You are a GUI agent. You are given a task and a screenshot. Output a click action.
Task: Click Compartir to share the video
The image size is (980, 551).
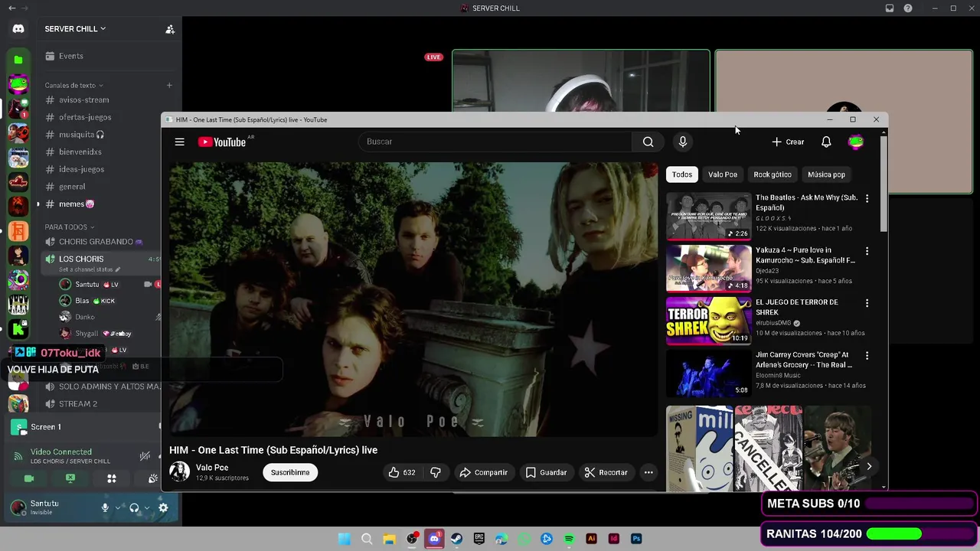click(483, 472)
